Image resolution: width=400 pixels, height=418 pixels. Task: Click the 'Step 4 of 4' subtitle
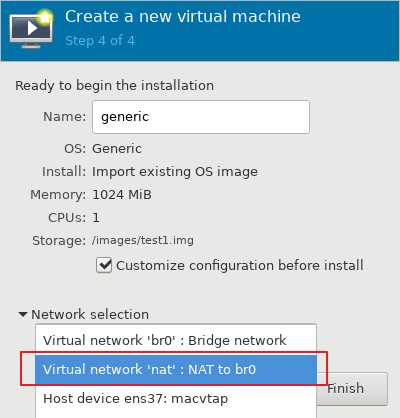100,41
